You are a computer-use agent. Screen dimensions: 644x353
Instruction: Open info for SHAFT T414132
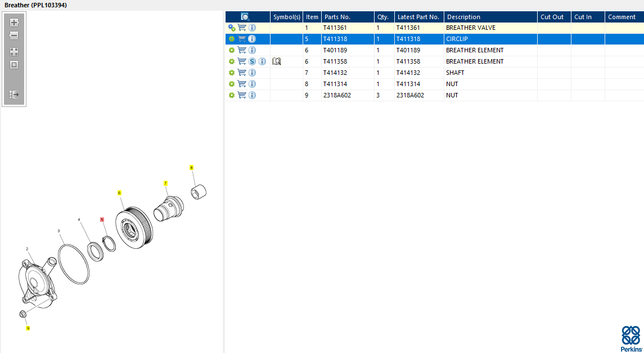click(x=252, y=73)
